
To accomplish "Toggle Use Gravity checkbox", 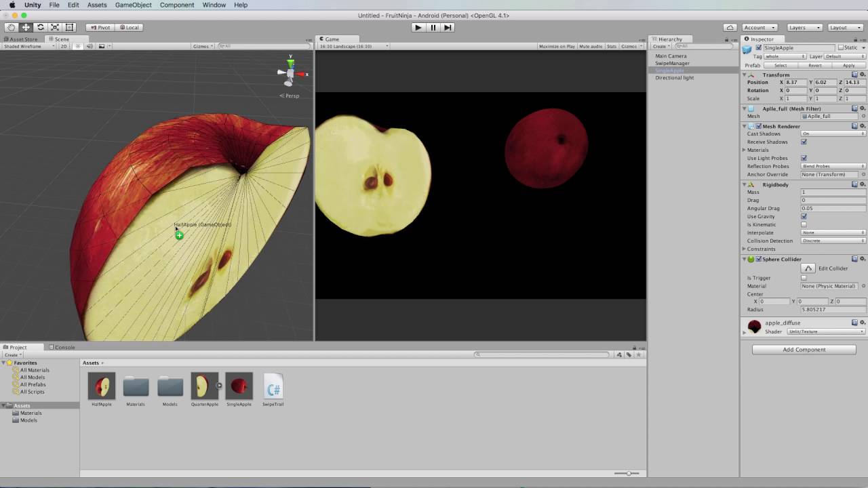I will tap(804, 216).
